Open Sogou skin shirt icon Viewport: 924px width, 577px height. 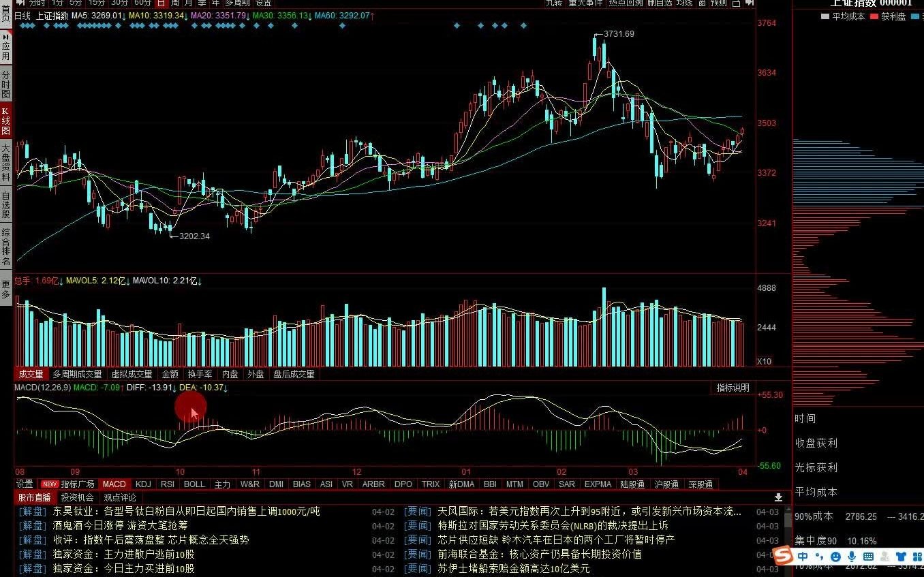coord(901,556)
